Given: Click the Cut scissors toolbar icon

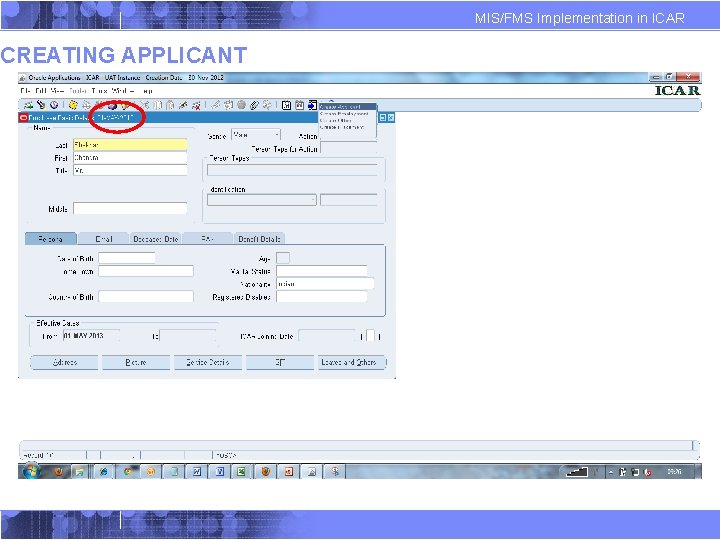Looking at the screenshot, I should 145,105.
